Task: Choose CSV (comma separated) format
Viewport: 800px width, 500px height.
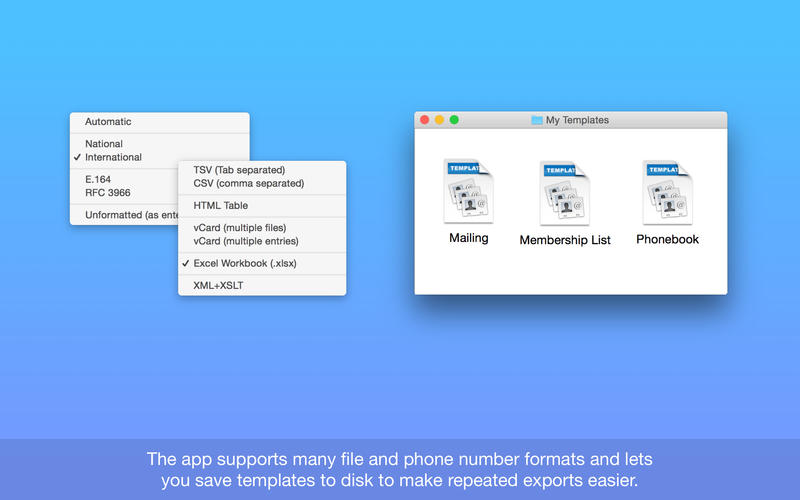Action: coord(248,183)
